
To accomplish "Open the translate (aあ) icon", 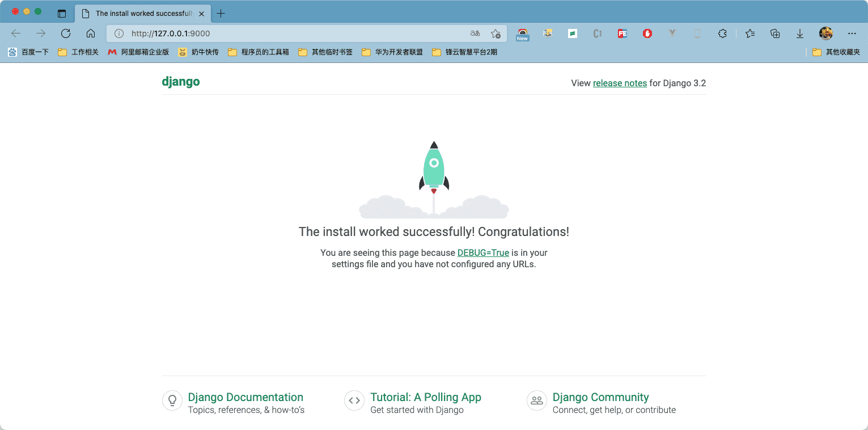I will [x=475, y=33].
